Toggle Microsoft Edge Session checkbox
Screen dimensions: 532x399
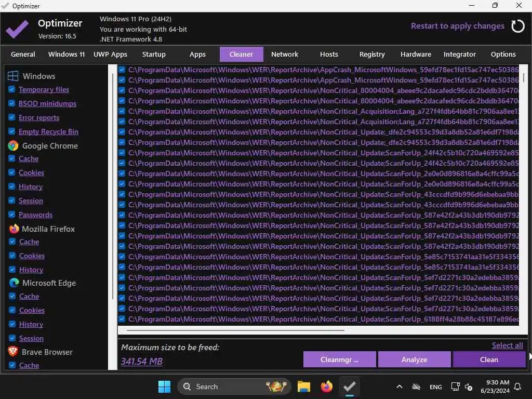point(12,338)
